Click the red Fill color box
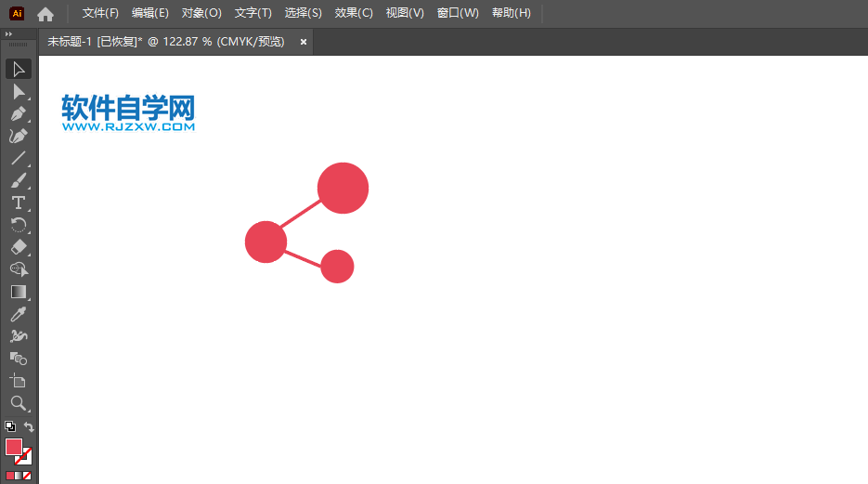868x484 pixels. click(x=14, y=447)
